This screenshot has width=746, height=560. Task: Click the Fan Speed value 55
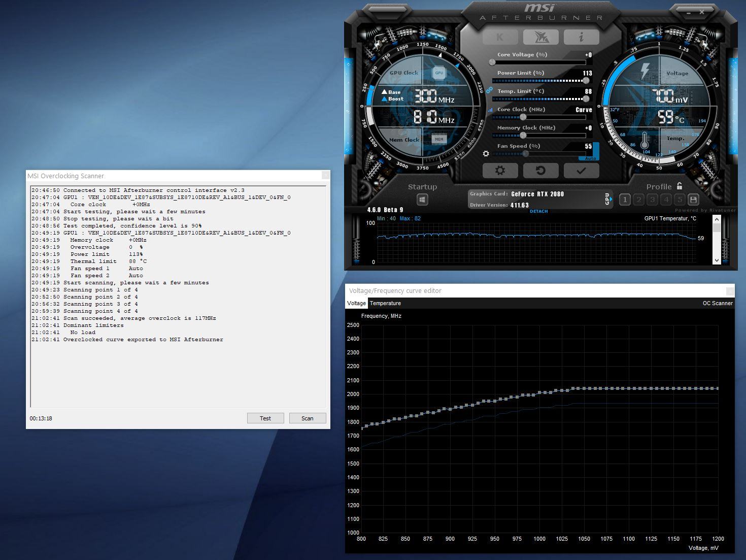click(x=588, y=146)
